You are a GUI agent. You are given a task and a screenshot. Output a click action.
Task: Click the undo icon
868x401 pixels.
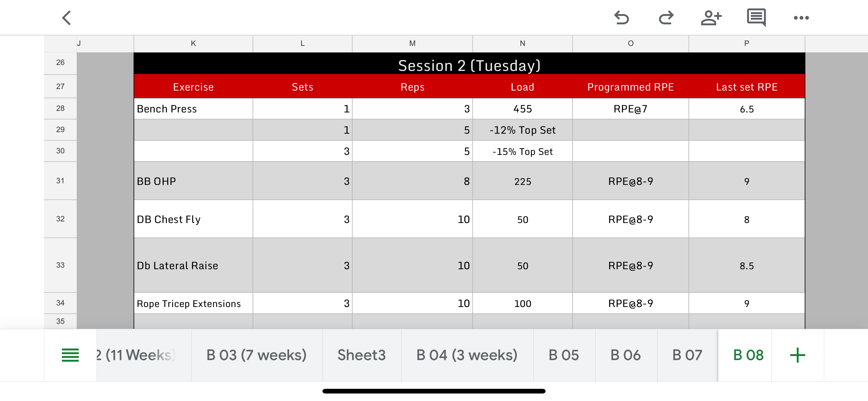pyautogui.click(x=621, y=18)
